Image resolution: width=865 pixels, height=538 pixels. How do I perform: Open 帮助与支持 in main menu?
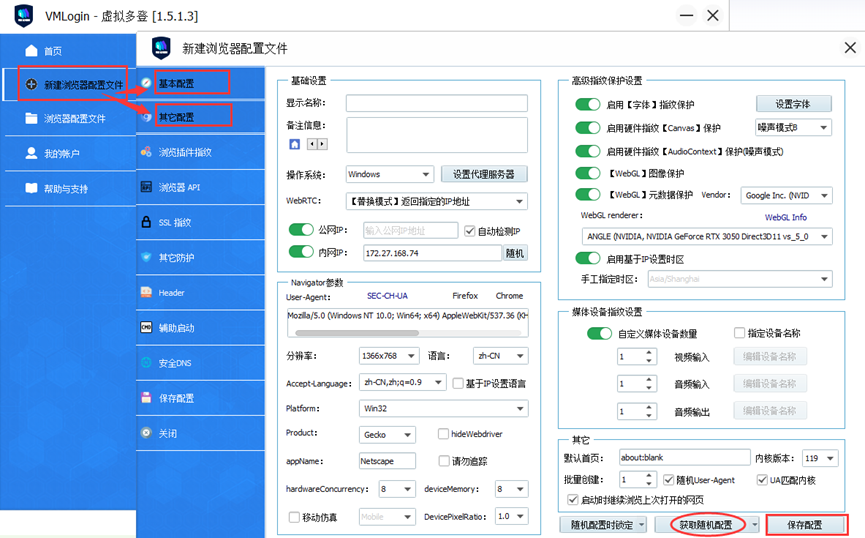[x=70, y=189]
